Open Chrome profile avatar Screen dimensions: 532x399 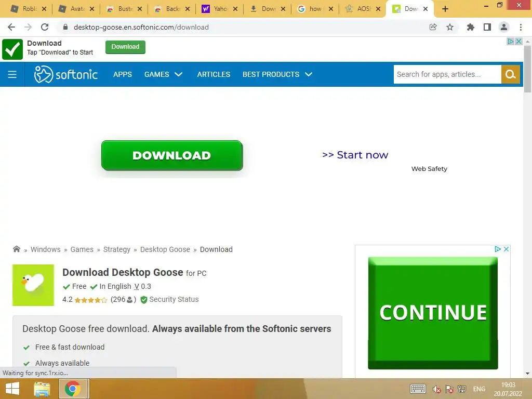point(504,27)
